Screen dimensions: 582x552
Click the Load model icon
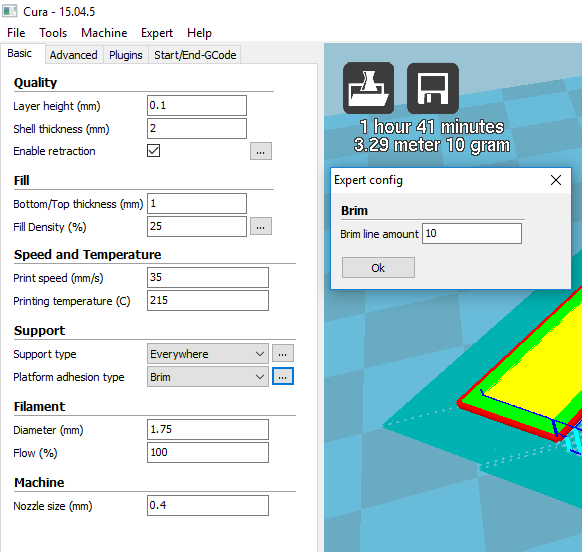click(x=368, y=88)
